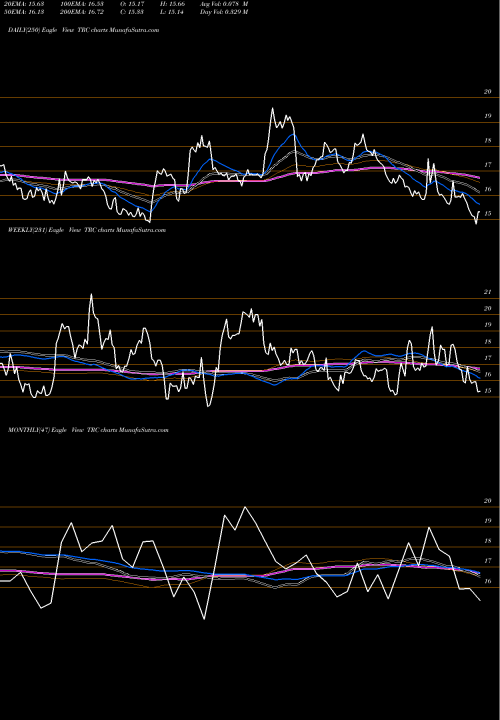Screen dimensions: 500x720
Task: Click the 50EMA value readout
Action: [23, 12]
